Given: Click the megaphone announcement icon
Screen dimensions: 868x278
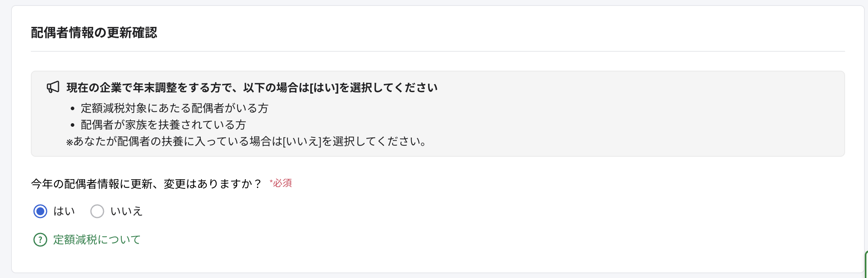Looking at the screenshot, I should [x=53, y=87].
